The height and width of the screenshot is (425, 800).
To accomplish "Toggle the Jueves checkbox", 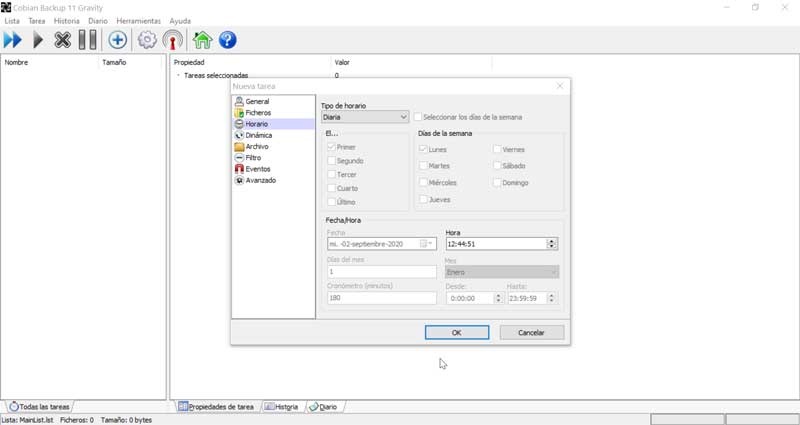I will [423, 199].
